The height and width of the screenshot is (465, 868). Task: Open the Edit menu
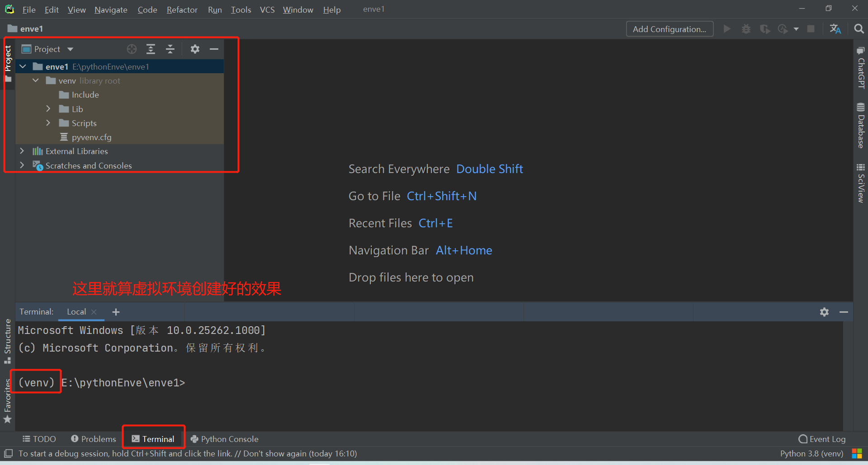point(52,9)
